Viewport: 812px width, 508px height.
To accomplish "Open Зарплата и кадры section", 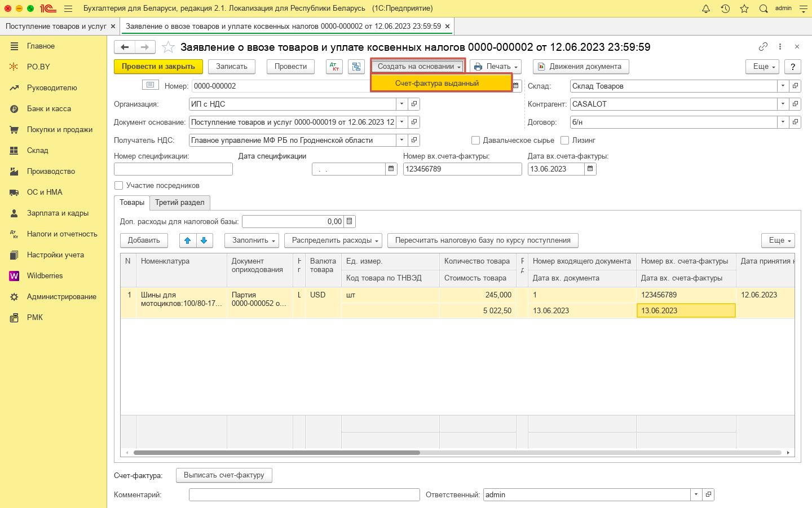I will pyautogui.click(x=58, y=213).
